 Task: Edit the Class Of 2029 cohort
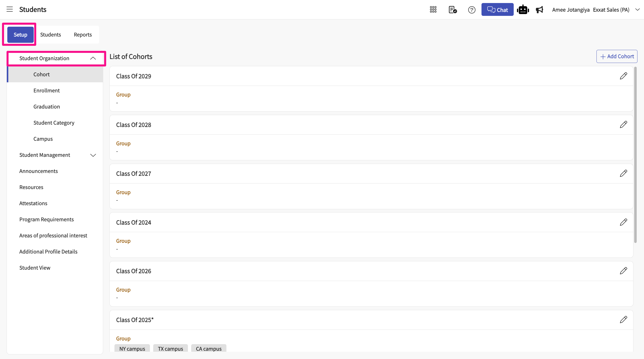tap(623, 76)
